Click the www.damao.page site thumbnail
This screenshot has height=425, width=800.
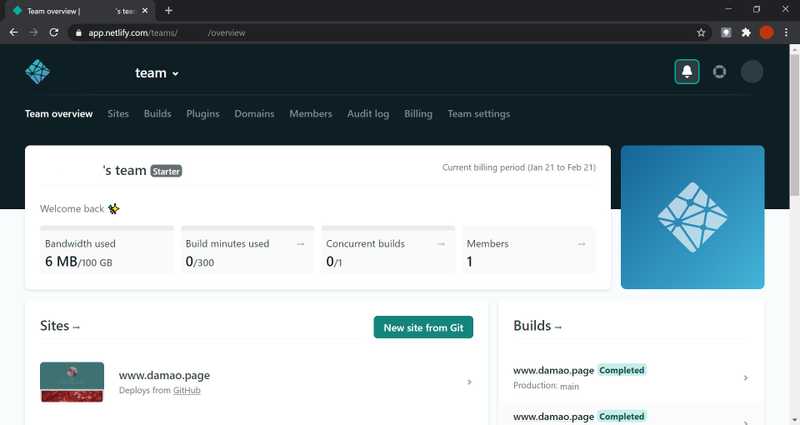[72, 382]
